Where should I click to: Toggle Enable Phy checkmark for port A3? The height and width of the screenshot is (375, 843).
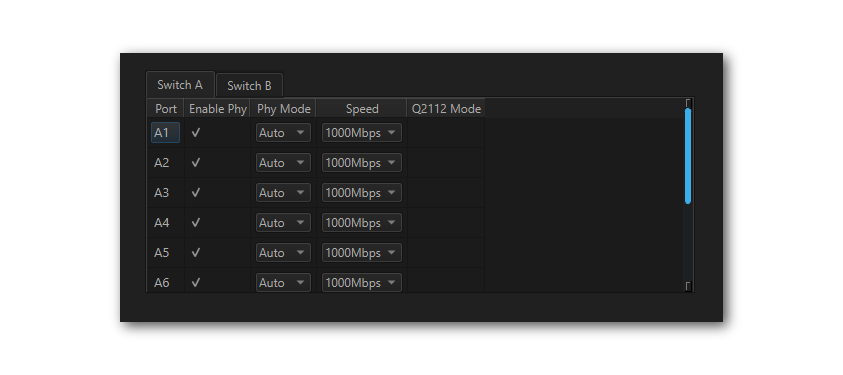[x=196, y=193]
